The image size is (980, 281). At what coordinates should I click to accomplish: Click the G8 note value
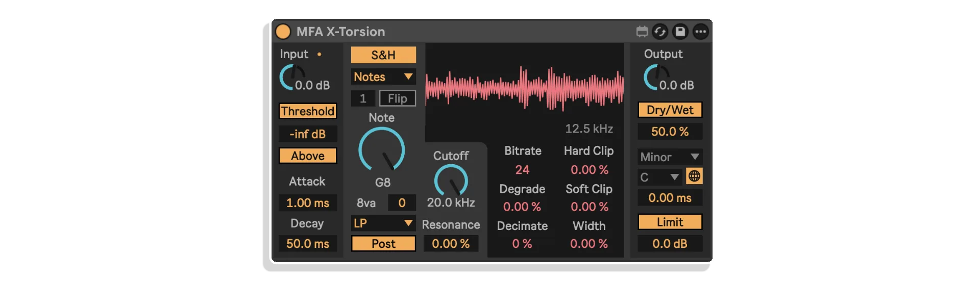click(382, 183)
